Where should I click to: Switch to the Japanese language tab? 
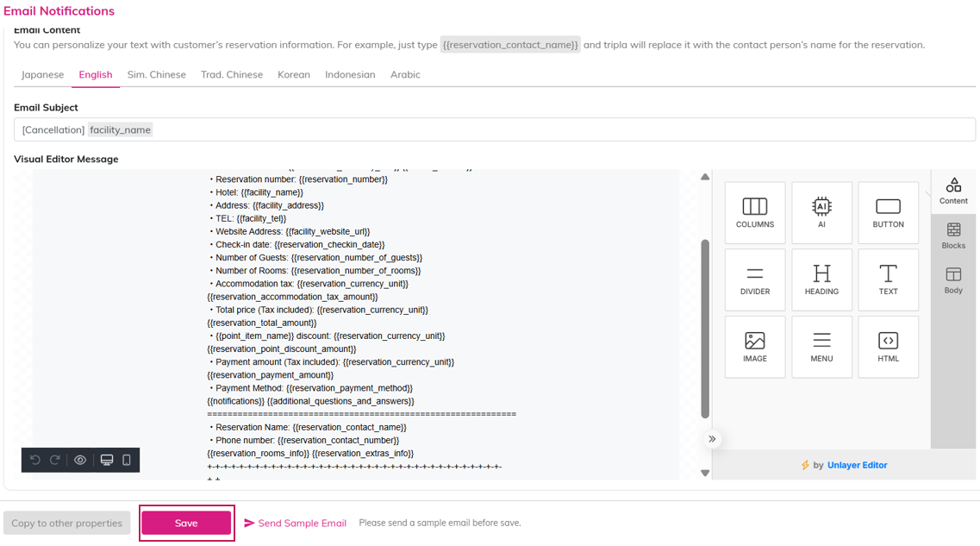(42, 74)
